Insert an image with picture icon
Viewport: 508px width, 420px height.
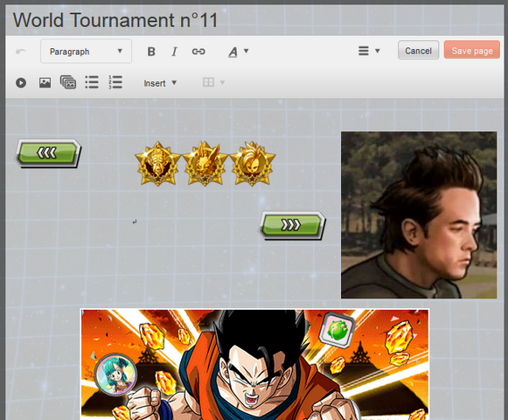[x=45, y=83]
